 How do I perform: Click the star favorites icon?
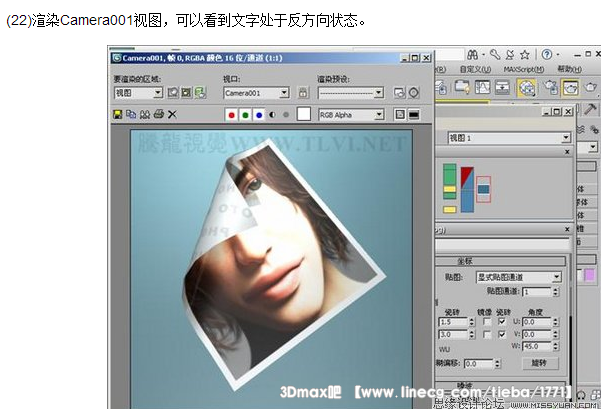pos(524,55)
